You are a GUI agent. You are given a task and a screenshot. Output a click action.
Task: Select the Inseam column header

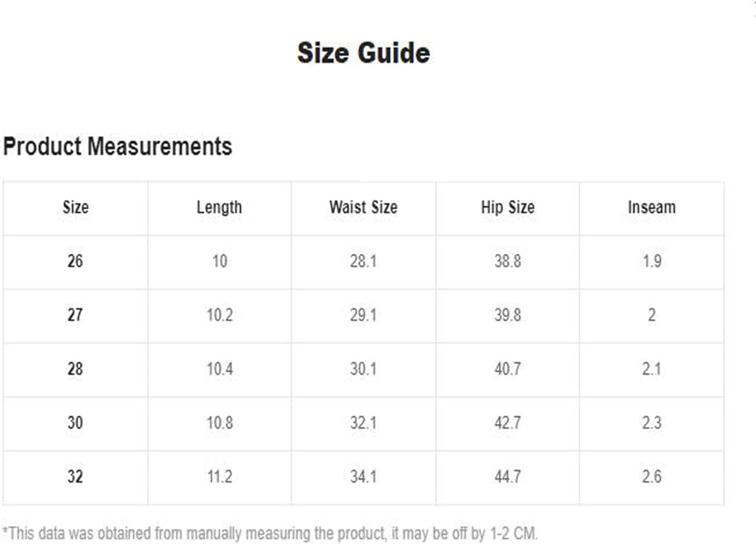[652, 207]
